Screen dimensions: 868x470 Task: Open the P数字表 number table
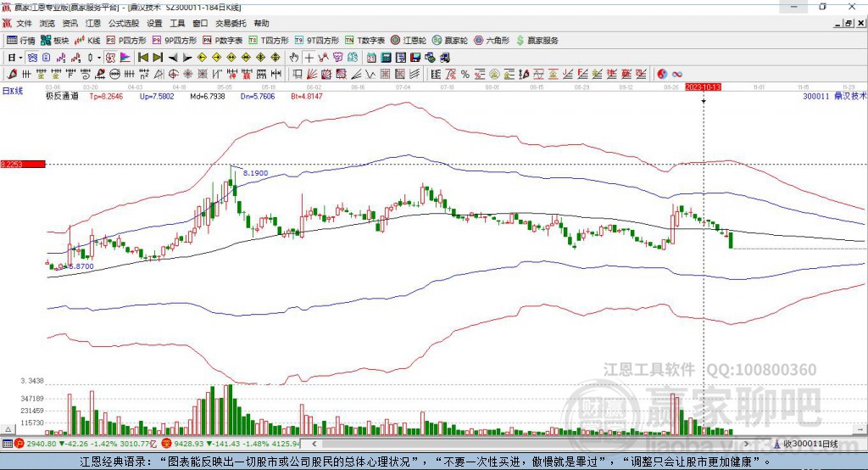click(x=223, y=41)
